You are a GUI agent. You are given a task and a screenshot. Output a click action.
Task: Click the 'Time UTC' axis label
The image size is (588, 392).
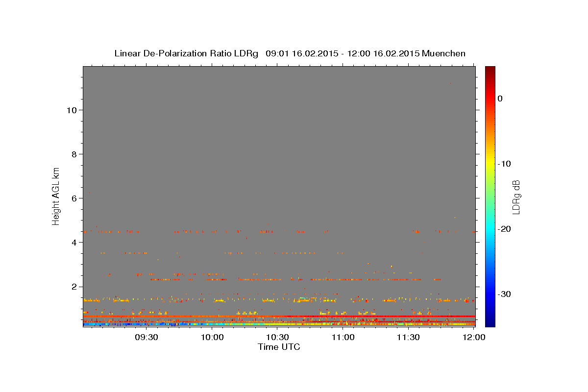click(x=279, y=347)
